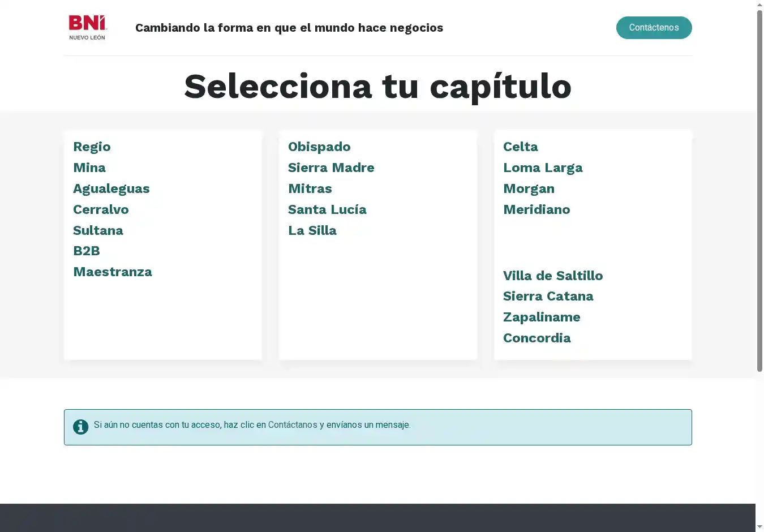Click the info icon in the alert box
This screenshot has width=764, height=532.
click(80, 427)
